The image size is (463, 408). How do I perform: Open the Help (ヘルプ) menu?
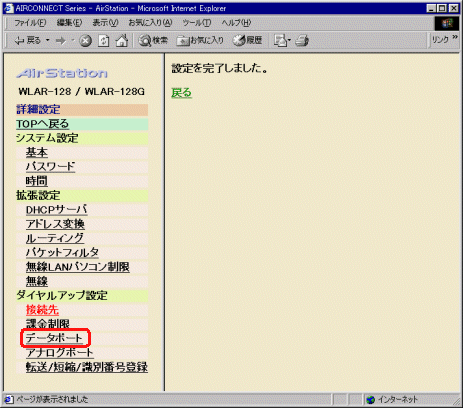click(x=236, y=23)
